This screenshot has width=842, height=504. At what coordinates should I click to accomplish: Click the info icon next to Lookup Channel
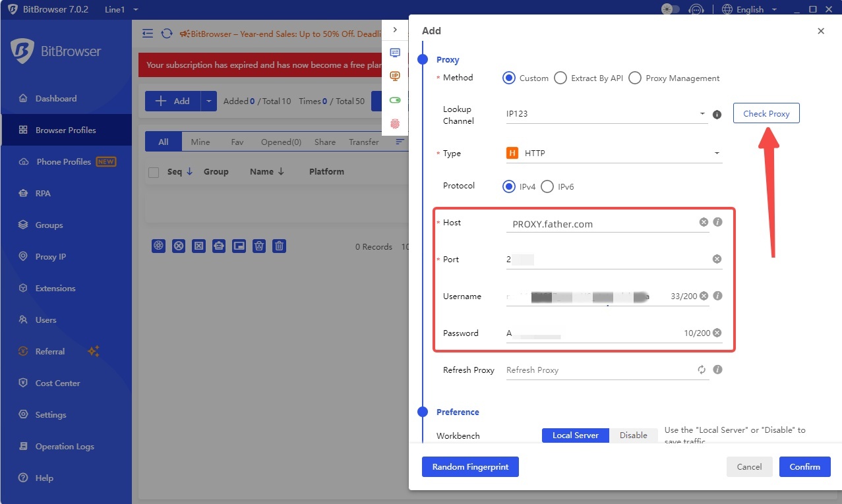(x=717, y=115)
